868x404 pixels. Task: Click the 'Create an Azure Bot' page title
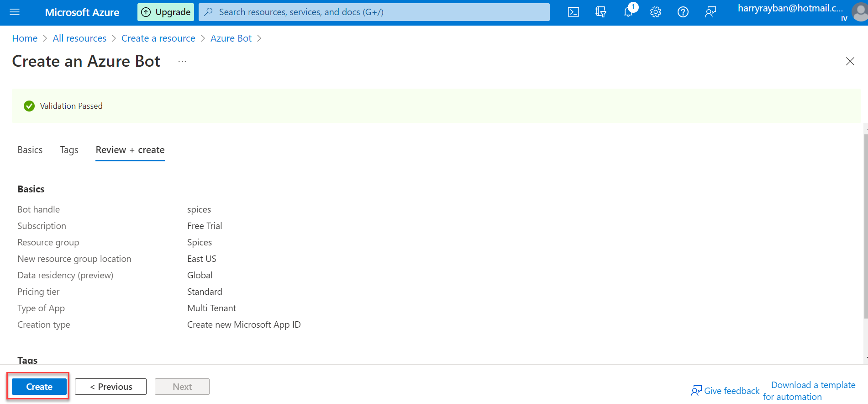point(86,61)
